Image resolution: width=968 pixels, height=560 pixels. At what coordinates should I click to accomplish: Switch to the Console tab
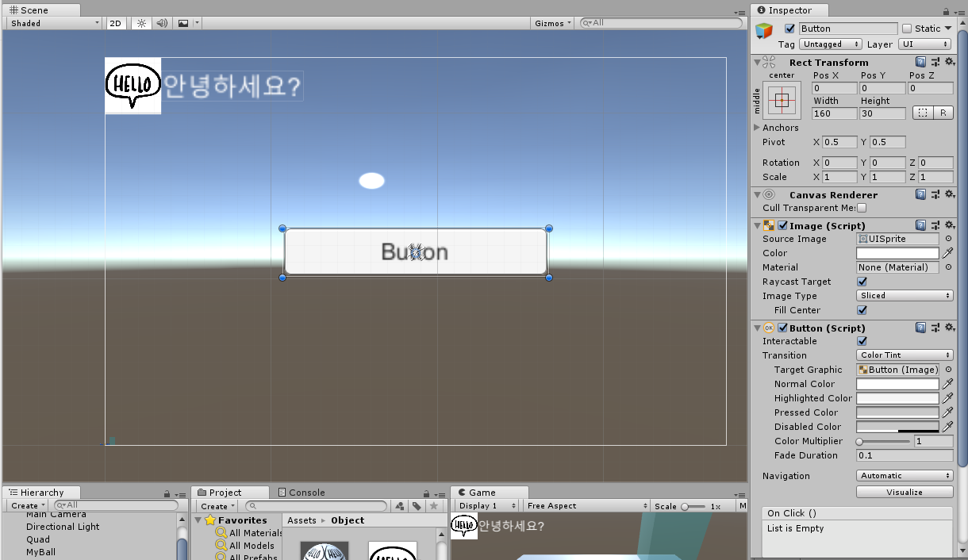click(x=301, y=493)
